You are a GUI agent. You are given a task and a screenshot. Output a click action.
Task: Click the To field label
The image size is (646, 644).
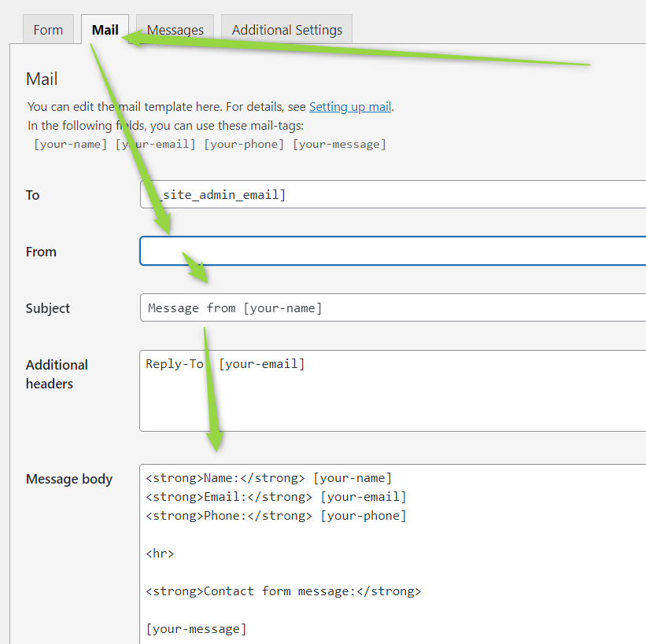click(x=32, y=195)
